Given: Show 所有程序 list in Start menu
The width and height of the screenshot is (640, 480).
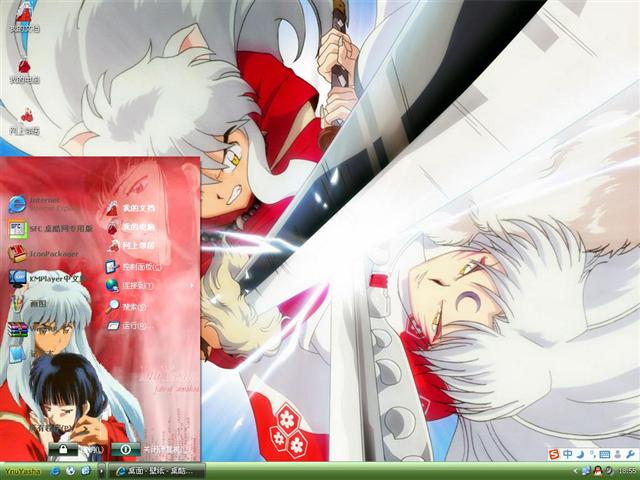Looking at the screenshot, I should (x=51, y=428).
